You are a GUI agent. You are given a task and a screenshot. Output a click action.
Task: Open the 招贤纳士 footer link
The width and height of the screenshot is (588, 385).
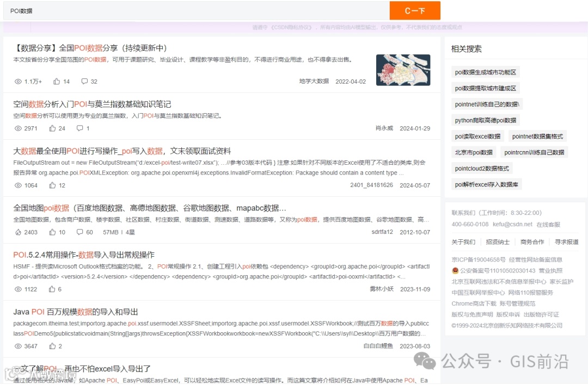click(498, 242)
